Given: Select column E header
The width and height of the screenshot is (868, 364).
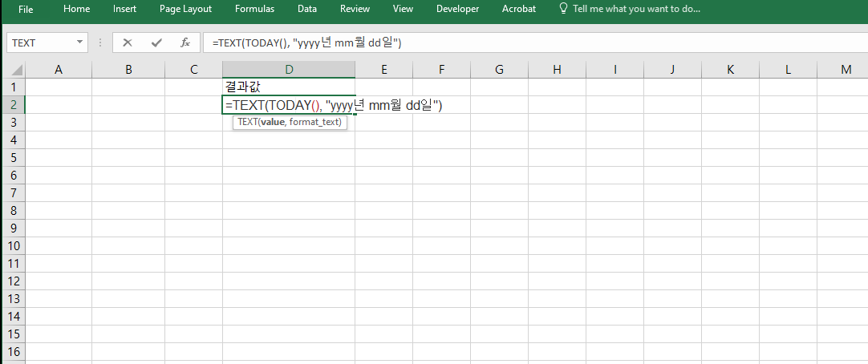Looking at the screenshot, I should click(383, 70).
